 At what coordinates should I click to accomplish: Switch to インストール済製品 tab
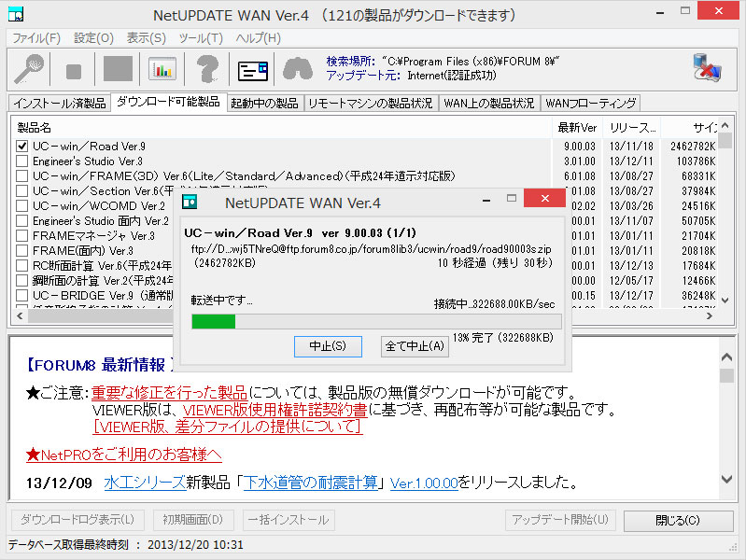60,104
